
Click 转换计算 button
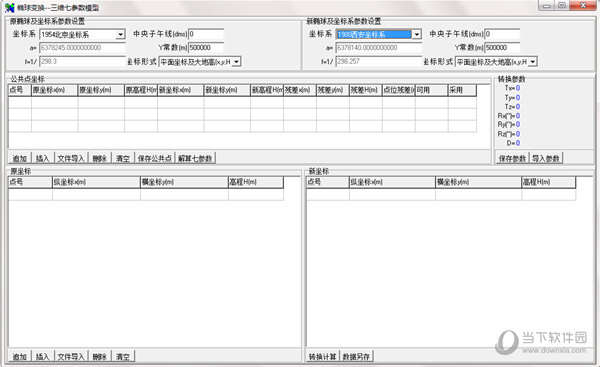click(323, 357)
